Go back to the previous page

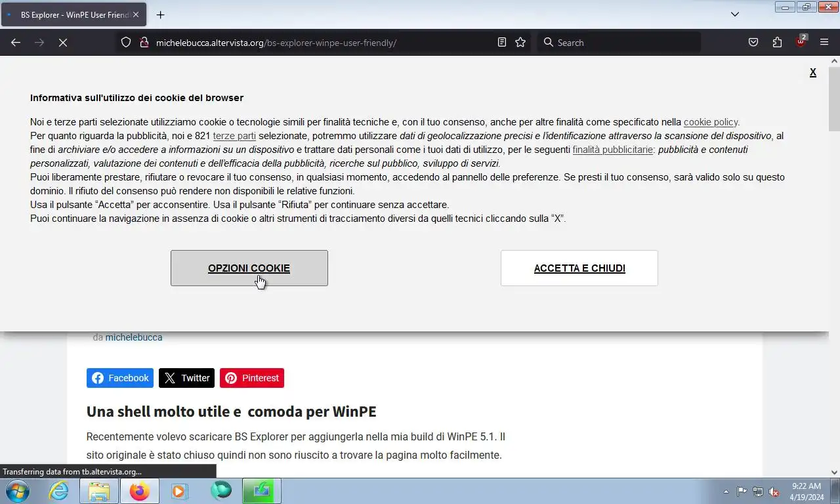tap(16, 43)
